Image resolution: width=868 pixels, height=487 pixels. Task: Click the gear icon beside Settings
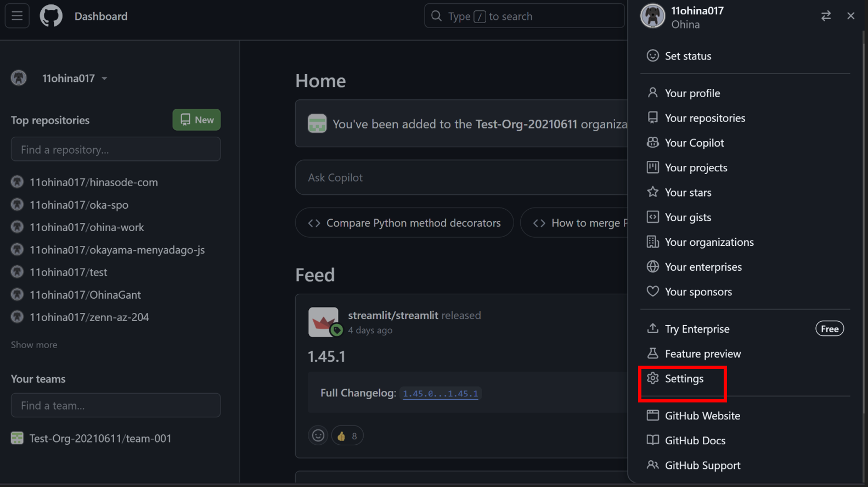tap(652, 378)
